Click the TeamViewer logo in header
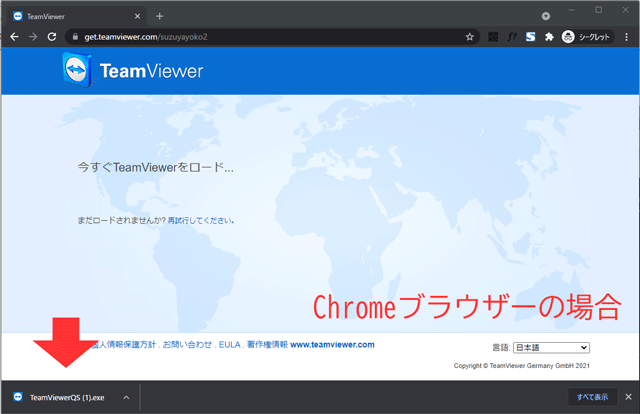Screen dimensions: 640x414 coord(133,70)
